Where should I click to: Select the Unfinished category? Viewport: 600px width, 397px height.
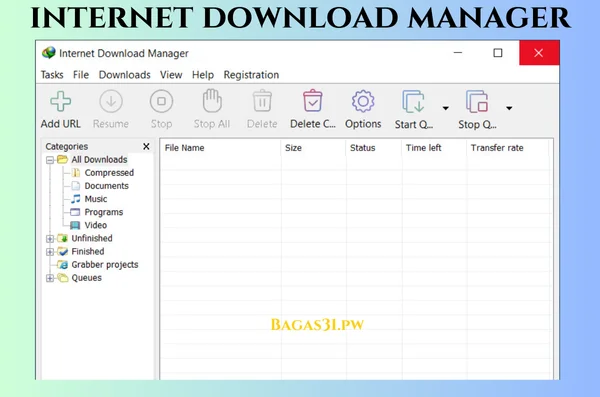tap(92, 238)
